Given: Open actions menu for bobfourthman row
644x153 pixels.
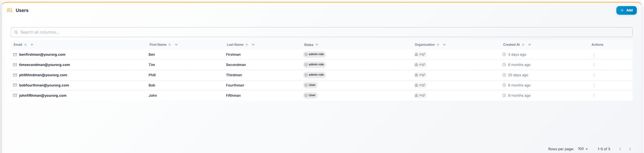Looking at the screenshot, I should click(594, 85).
